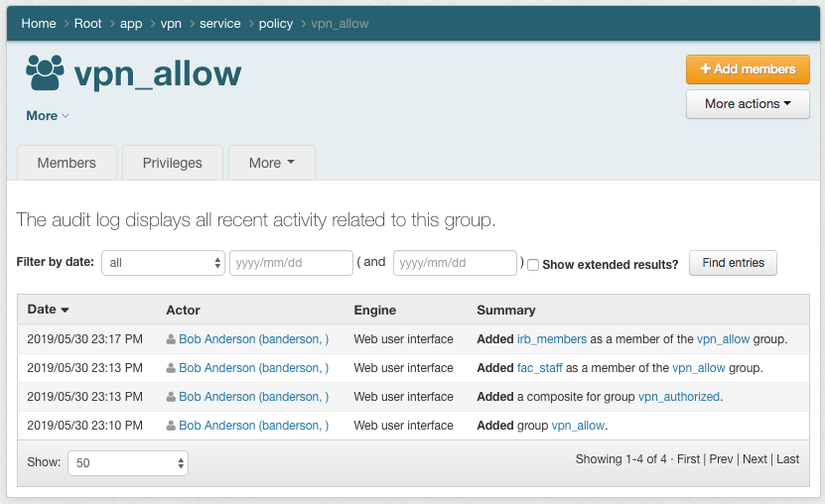Open the Privileges tab

coord(173,163)
